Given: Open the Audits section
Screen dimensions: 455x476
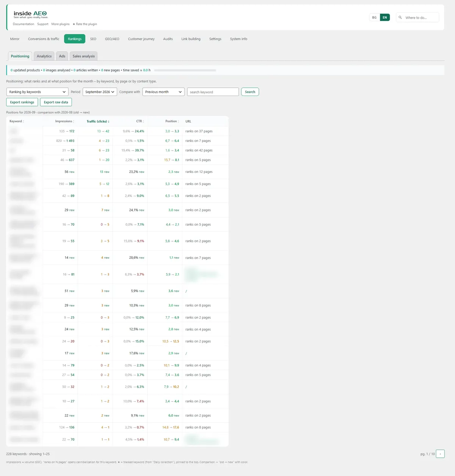Looking at the screenshot, I should 168,39.
